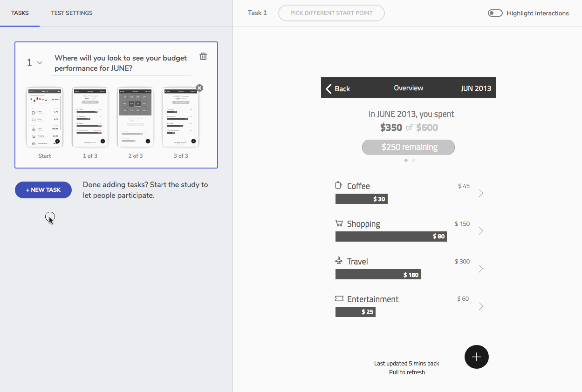Image resolution: width=582 pixels, height=392 pixels.
Task: Remove the 3 of 3 screen thumbnail
Action: coord(199,88)
